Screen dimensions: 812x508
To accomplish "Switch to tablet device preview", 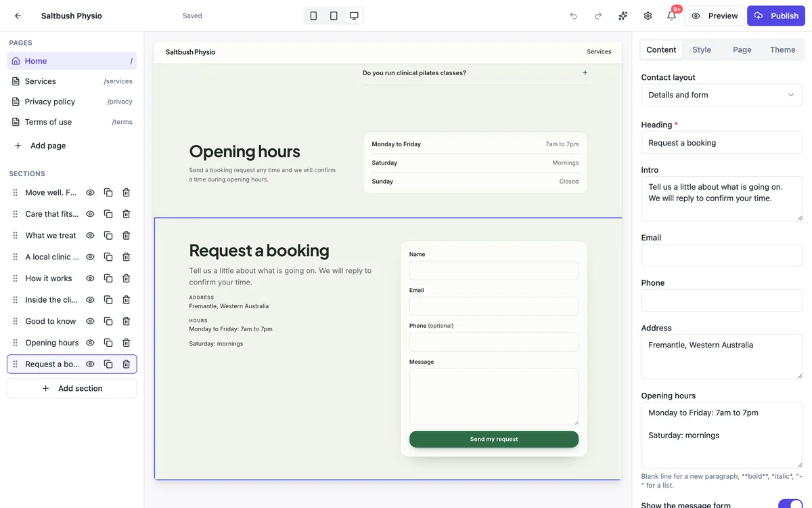I will click(334, 16).
